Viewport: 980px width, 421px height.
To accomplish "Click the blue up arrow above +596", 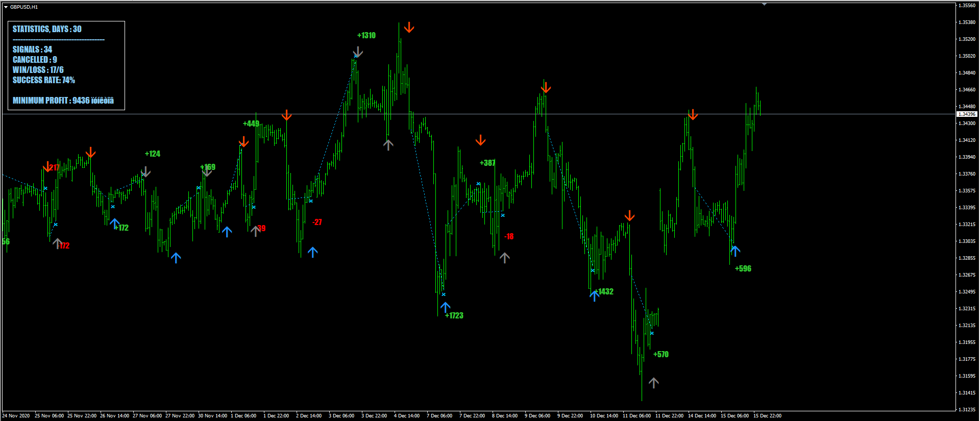I will [735, 251].
